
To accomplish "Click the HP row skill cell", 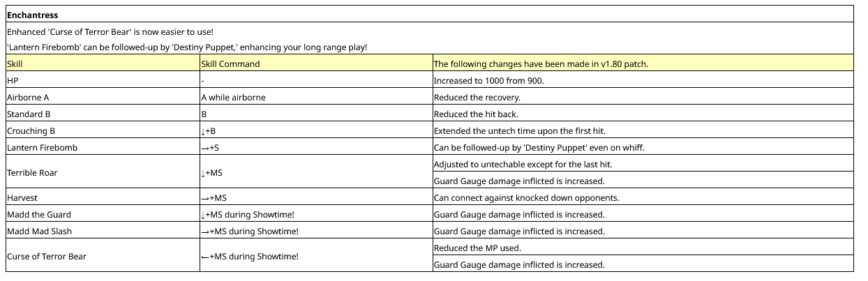I will pyautogui.click(x=103, y=80).
